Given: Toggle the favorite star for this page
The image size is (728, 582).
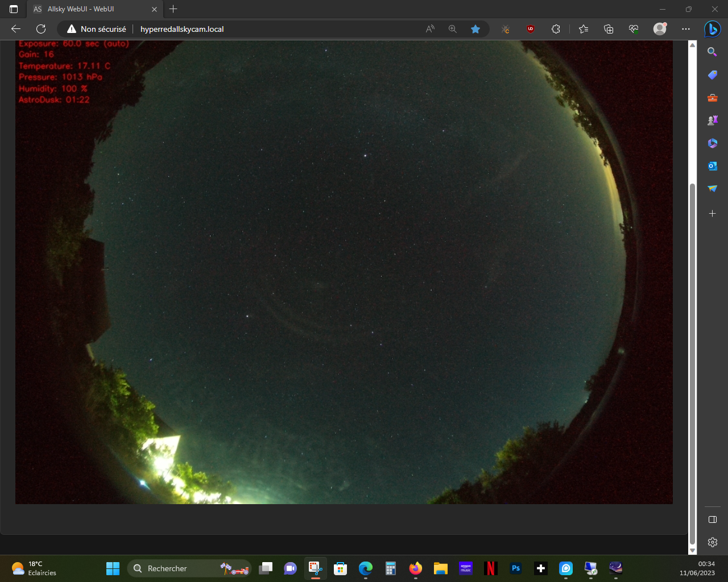Looking at the screenshot, I should (475, 29).
